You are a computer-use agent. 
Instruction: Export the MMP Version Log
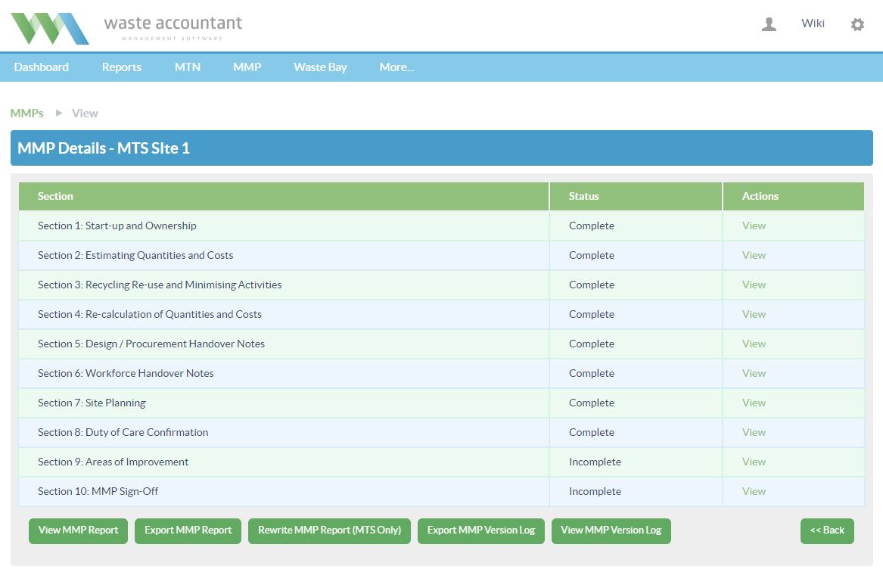tap(480, 530)
